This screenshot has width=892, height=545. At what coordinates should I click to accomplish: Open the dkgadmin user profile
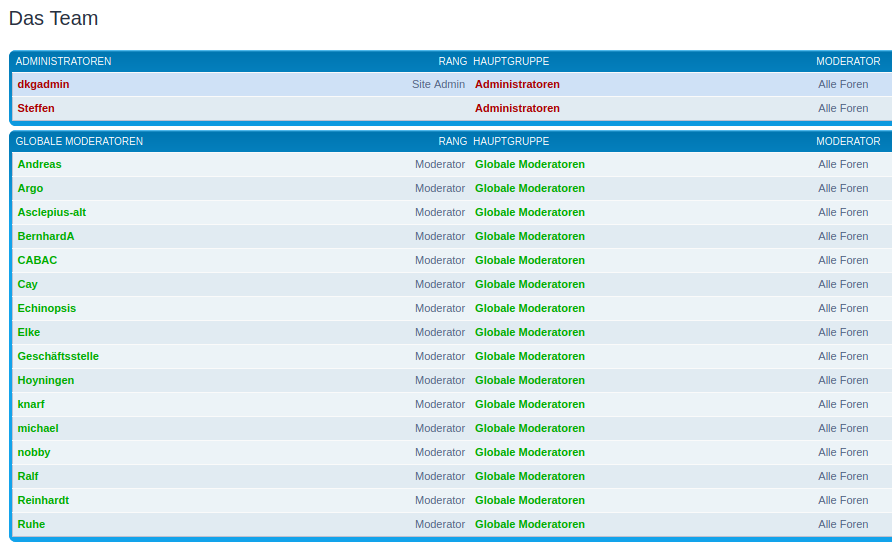click(43, 84)
